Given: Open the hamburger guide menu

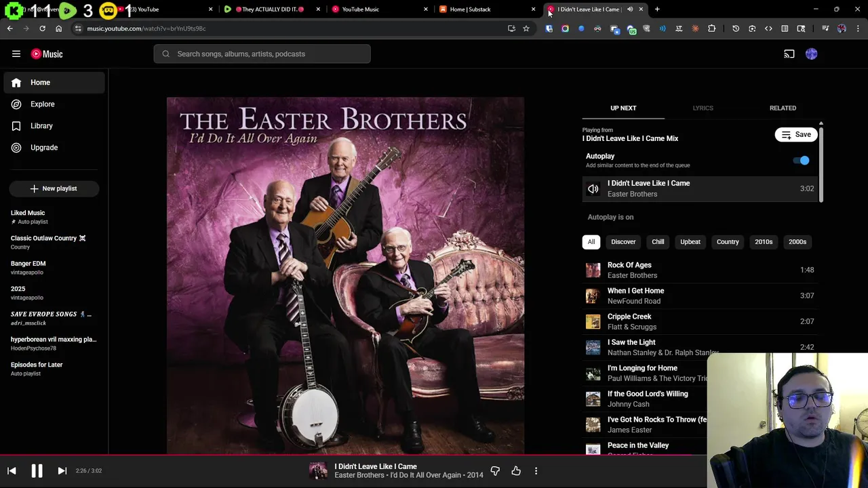Looking at the screenshot, I should tap(16, 54).
